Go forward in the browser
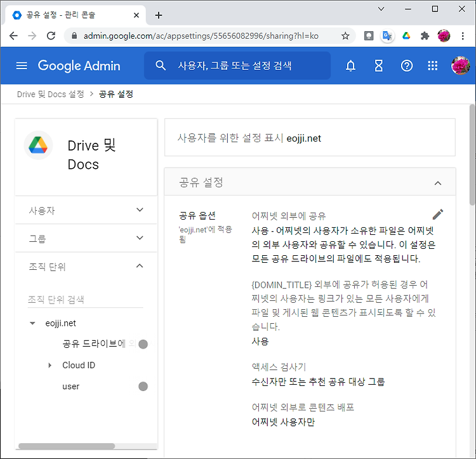The width and height of the screenshot is (476, 459). coord(32,36)
